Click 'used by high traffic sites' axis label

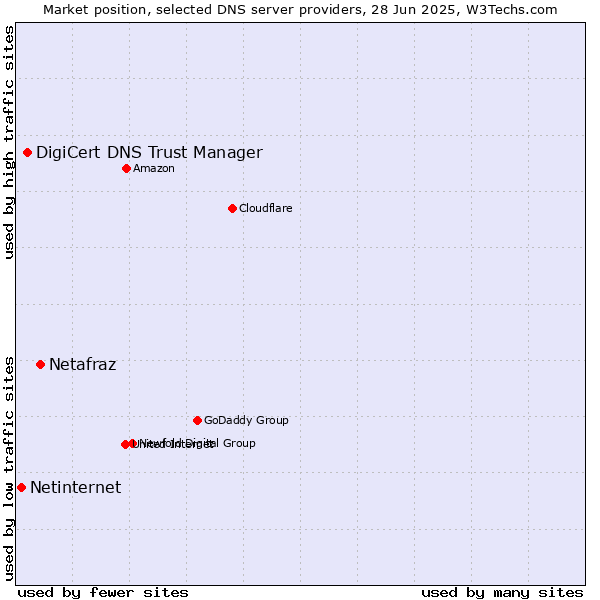click(9, 142)
